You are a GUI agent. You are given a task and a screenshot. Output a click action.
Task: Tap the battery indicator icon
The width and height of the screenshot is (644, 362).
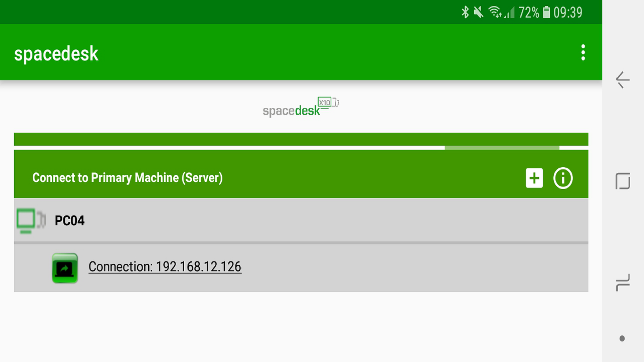tap(547, 12)
